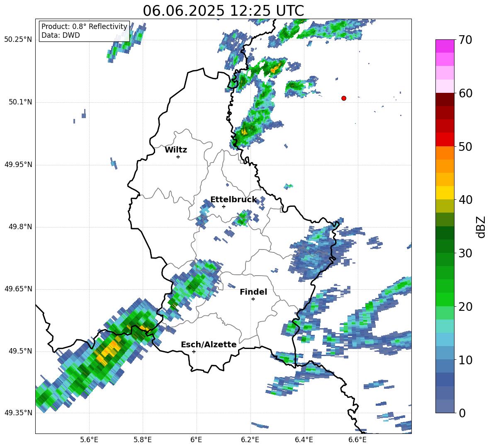Click the 0 value on colorbar
Viewport: 491px width, 448px height.
point(462,413)
